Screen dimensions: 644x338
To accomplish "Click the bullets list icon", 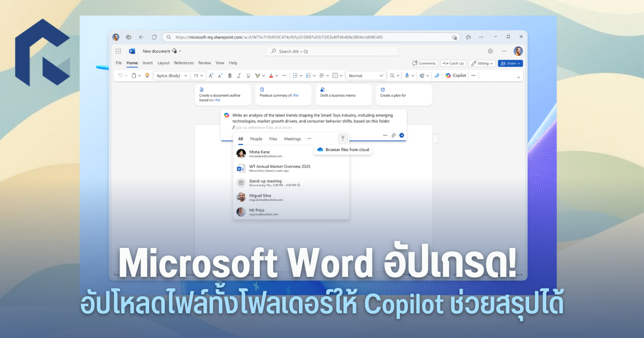I will coord(295,76).
